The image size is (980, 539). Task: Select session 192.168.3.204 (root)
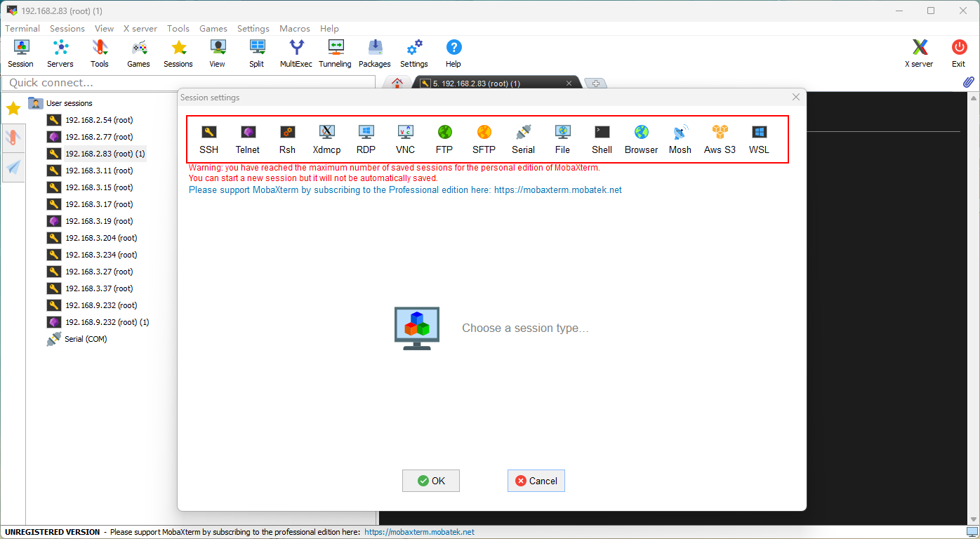92,238
